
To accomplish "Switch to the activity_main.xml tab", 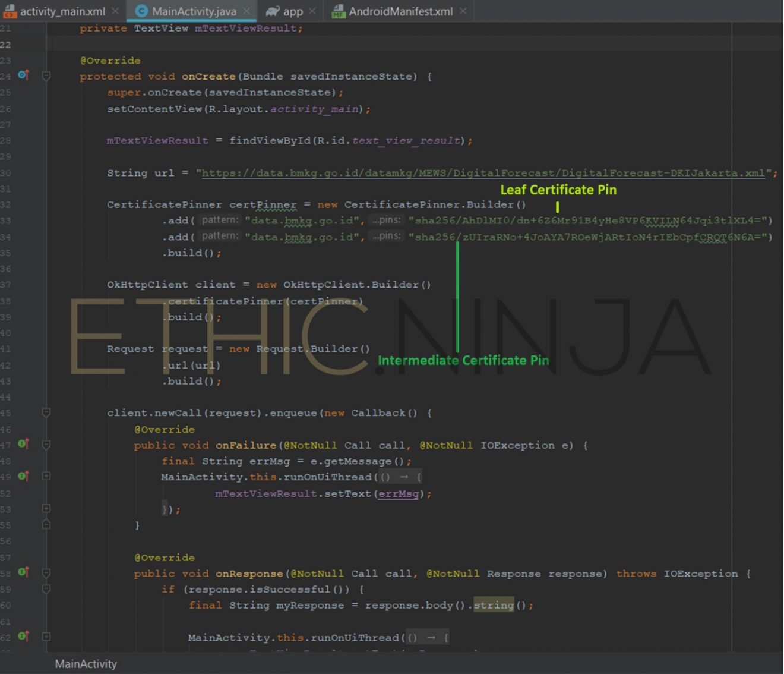I will (62, 11).
